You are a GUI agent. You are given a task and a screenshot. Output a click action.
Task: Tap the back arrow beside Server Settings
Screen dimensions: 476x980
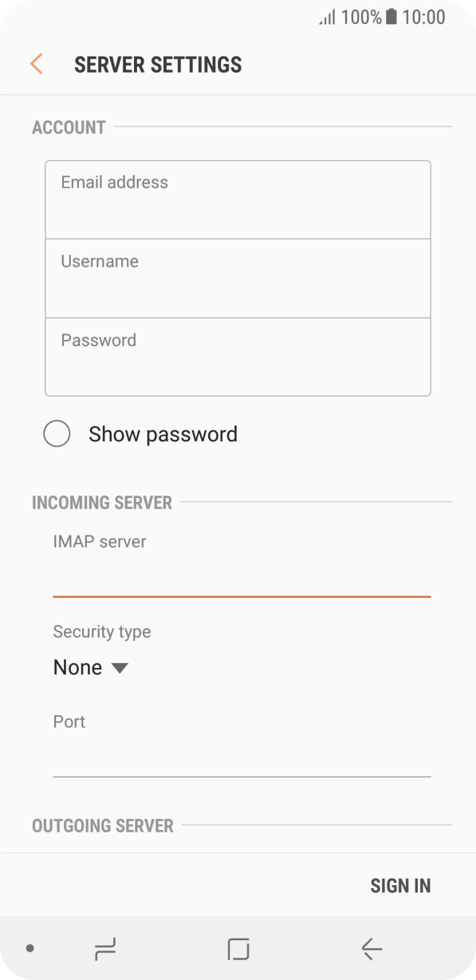tap(35, 64)
